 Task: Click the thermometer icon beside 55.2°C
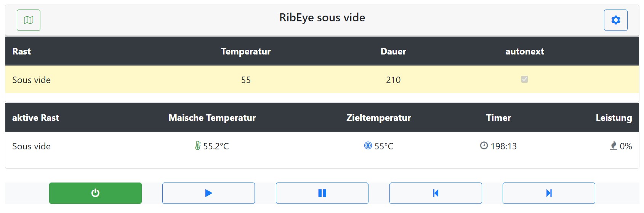[x=198, y=146]
